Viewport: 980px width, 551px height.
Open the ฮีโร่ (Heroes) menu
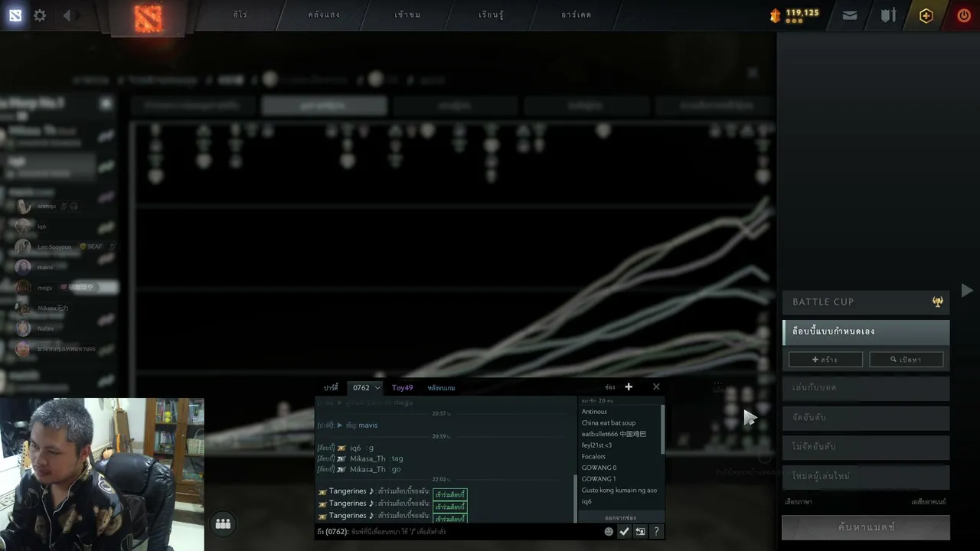(240, 15)
